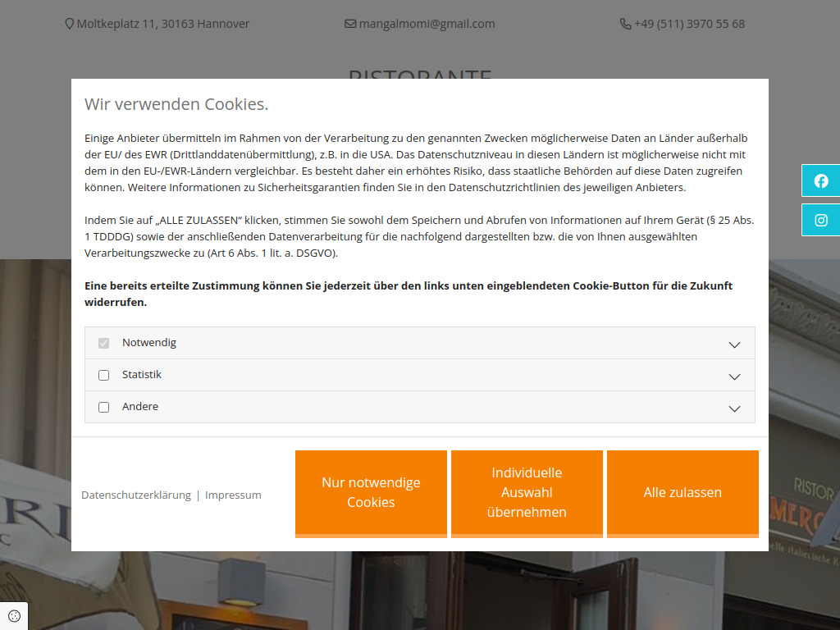Enable the Statistik cookie category
The width and height of the screenshot is (840, 630).
103,375
